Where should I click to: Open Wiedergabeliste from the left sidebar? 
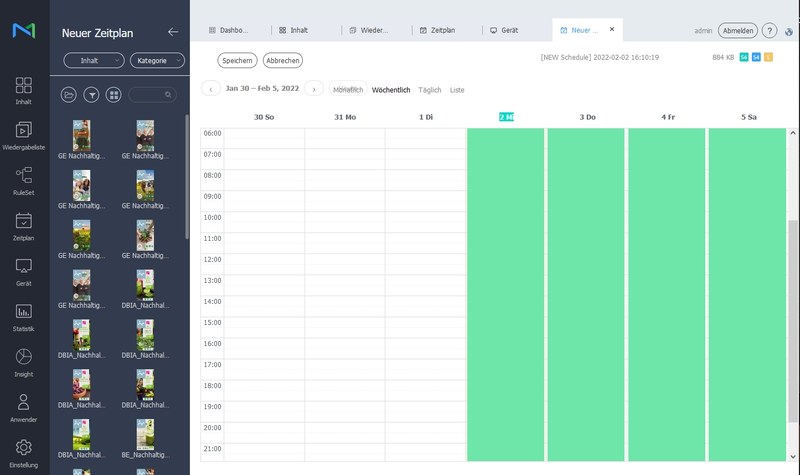(24, 135)
